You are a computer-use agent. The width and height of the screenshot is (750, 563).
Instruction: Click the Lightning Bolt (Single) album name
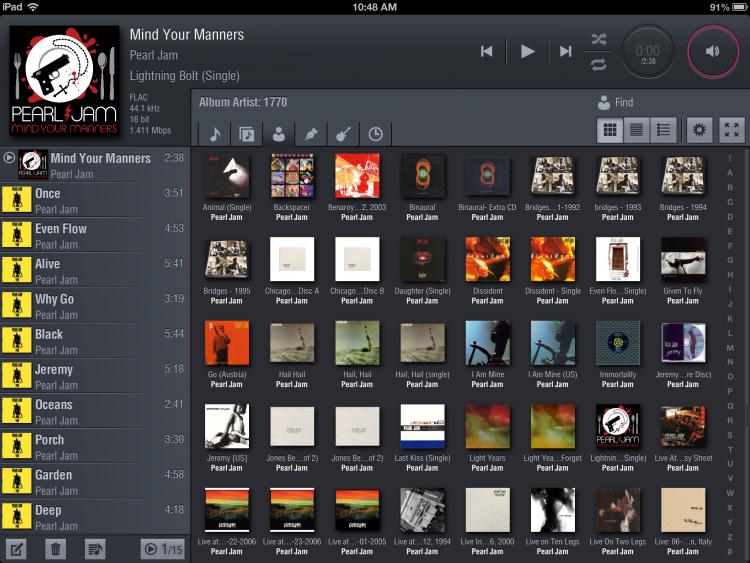tap(185, 76)
